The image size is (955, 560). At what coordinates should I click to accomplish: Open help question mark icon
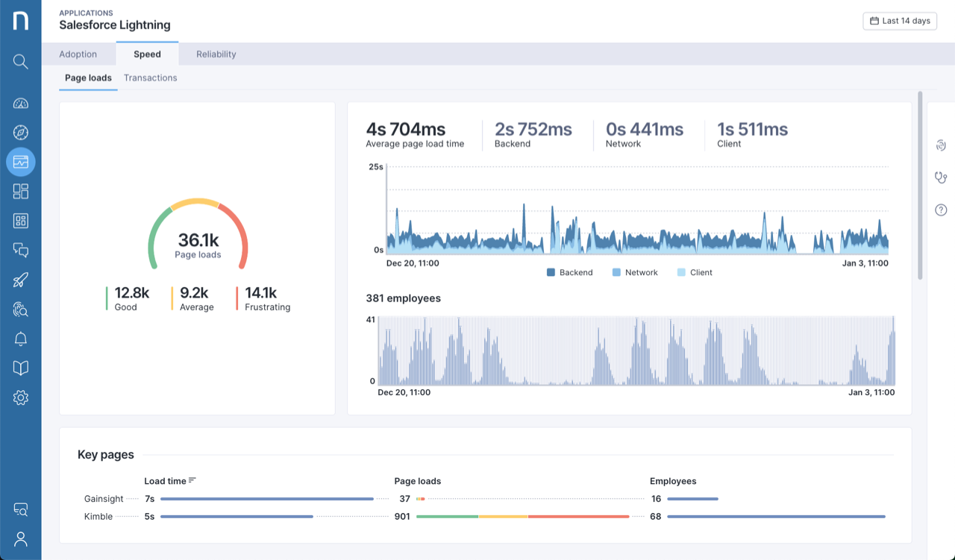click(941, 210)
